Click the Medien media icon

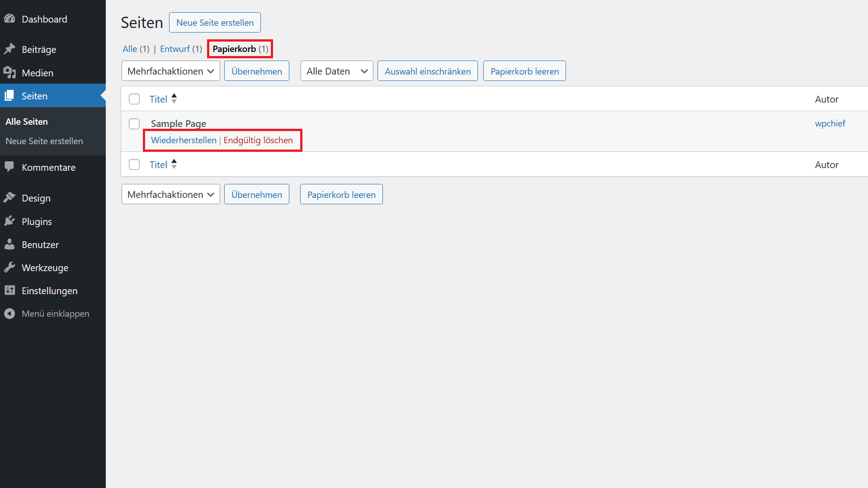pyautogui.click(x=9, y=72)
